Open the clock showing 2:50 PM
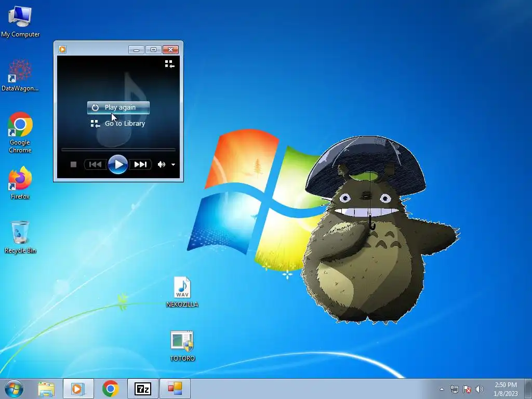532x399 pixels. pos(506,389)
